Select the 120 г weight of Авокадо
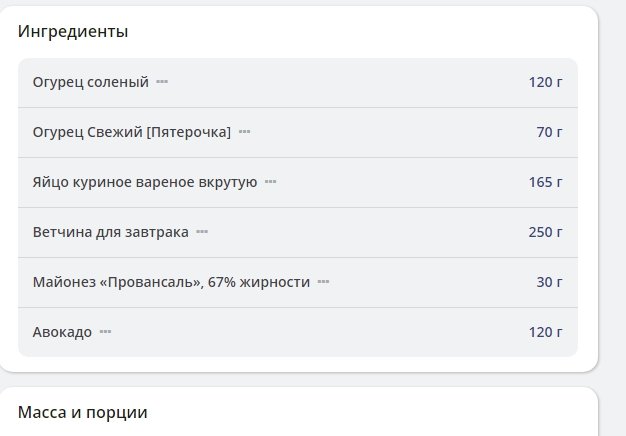This screenshot has height=436, width=626. pos(545,332)
